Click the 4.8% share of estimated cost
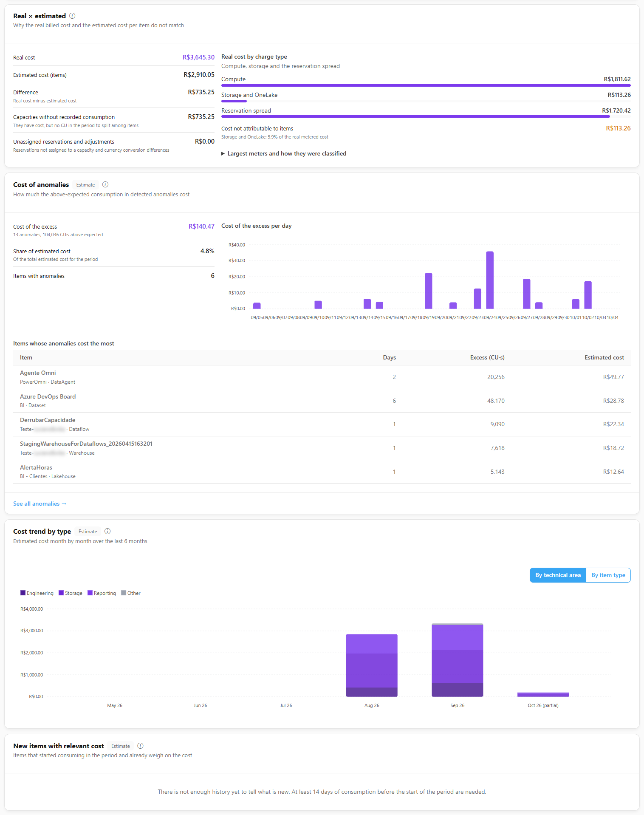Image resolution: width=644 pixels, height=815 pixels. [x=207, y=251]
